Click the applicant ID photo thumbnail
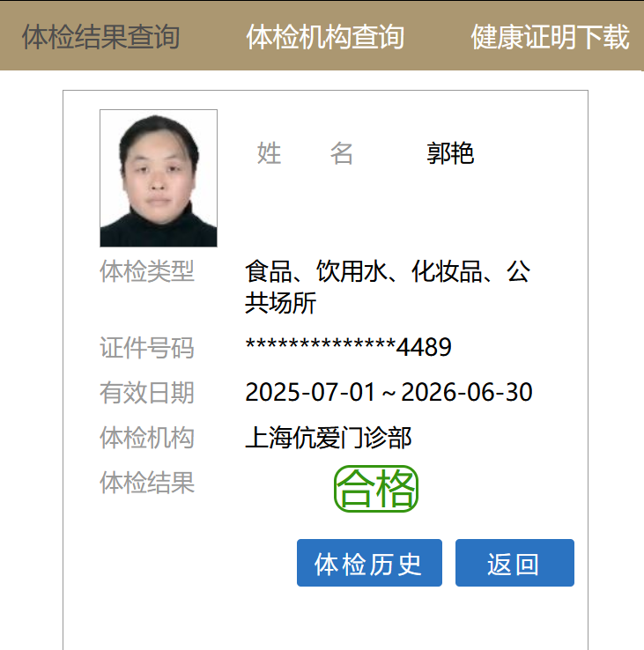 [x=159, y=178]
